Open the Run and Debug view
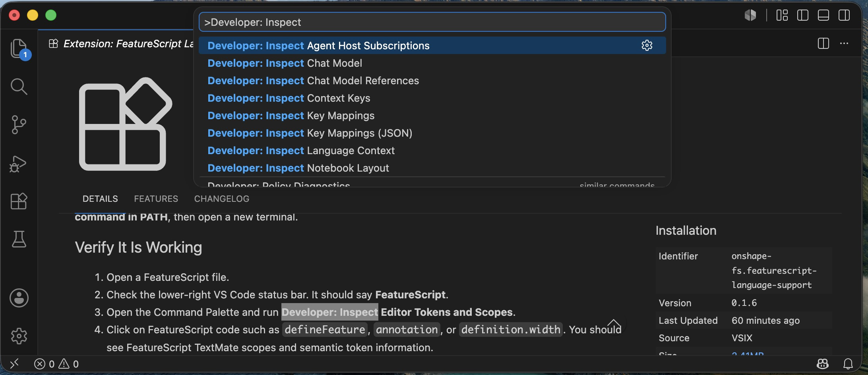 tap(19, 163)
